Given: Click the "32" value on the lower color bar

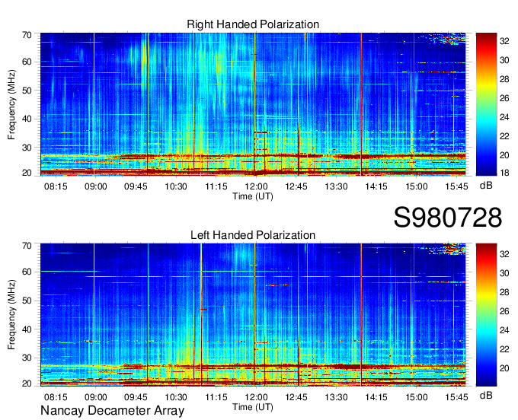Looking at the screenshot, I should click(504, 254).
